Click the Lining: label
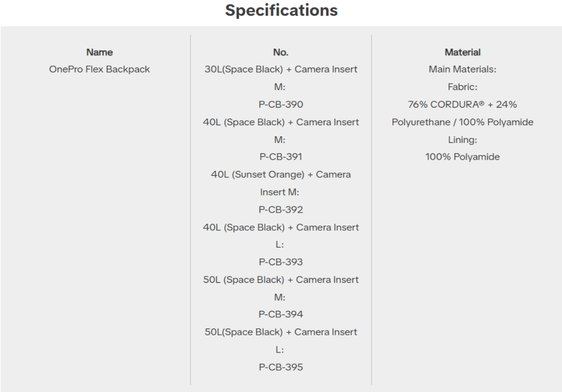This screenshot has height=392, width=562. click(463, 140)
